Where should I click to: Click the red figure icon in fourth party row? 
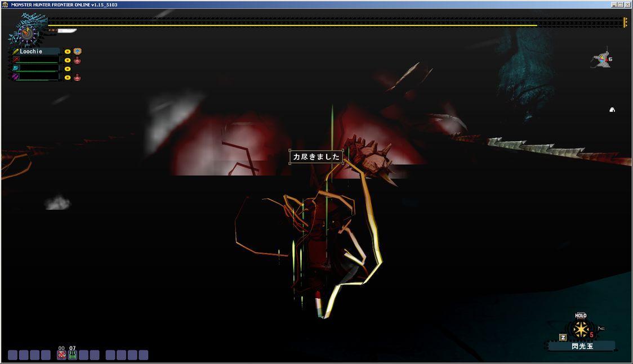click(77, 78)
